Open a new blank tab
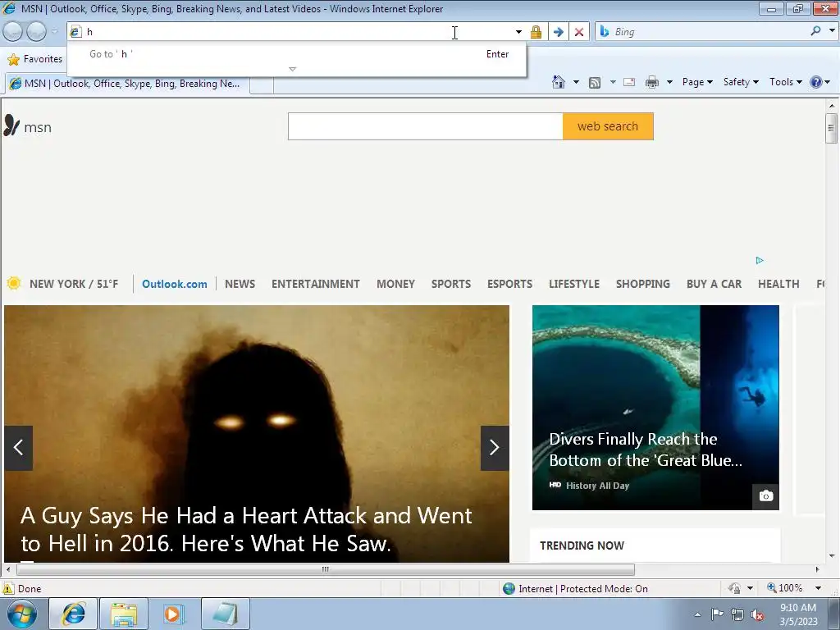 tap(262, 84)
